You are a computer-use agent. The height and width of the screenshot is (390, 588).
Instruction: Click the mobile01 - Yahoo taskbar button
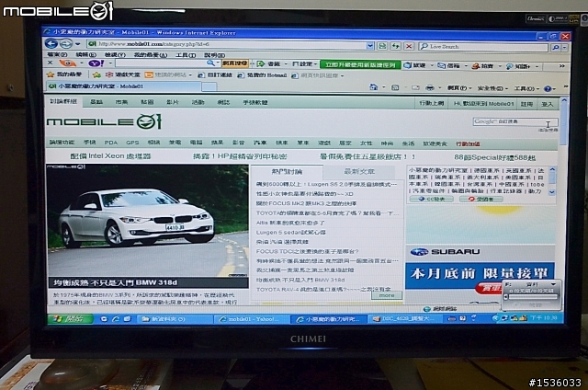point(252,319)
